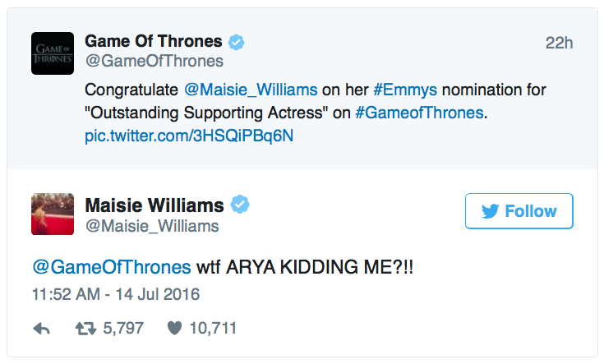
Task: Click Maisie Williams verified badge
Action: [240, 205]
